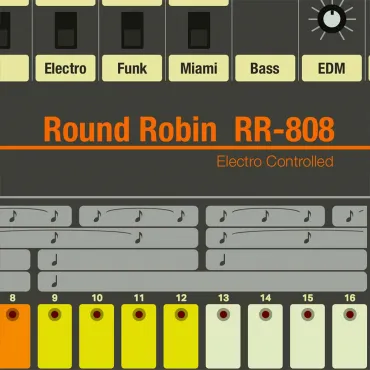The image size is (370, 370).
Task: Click the two-note bar above steps 13-16
Action: 286,238
